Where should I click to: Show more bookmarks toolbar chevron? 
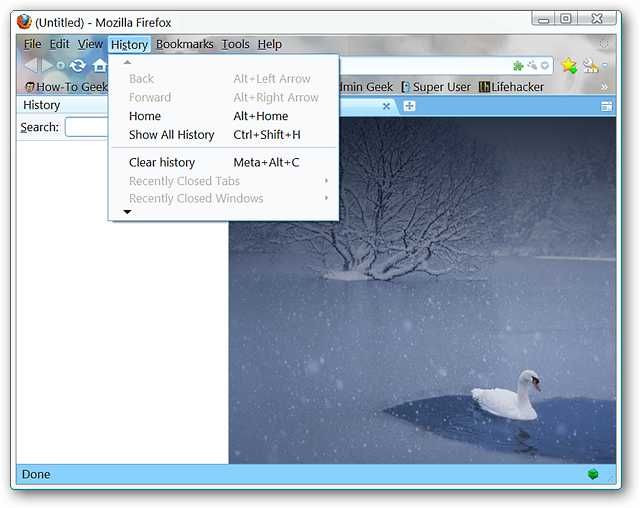(604, 87)
